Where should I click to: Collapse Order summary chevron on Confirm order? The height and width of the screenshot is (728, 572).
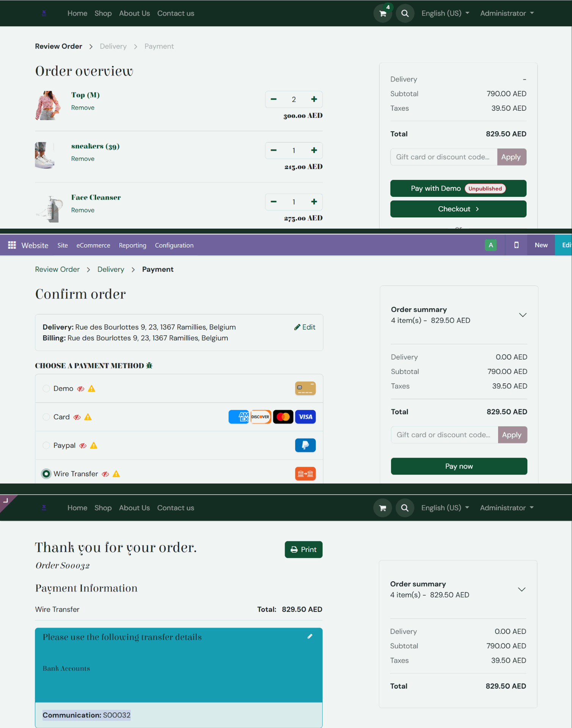tap(523, 315)
